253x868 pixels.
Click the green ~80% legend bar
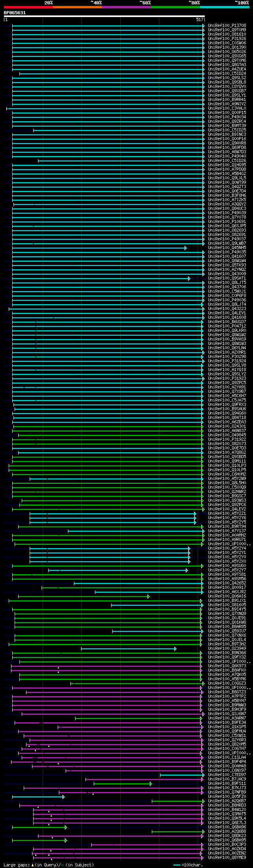click(x=175, y=7)
